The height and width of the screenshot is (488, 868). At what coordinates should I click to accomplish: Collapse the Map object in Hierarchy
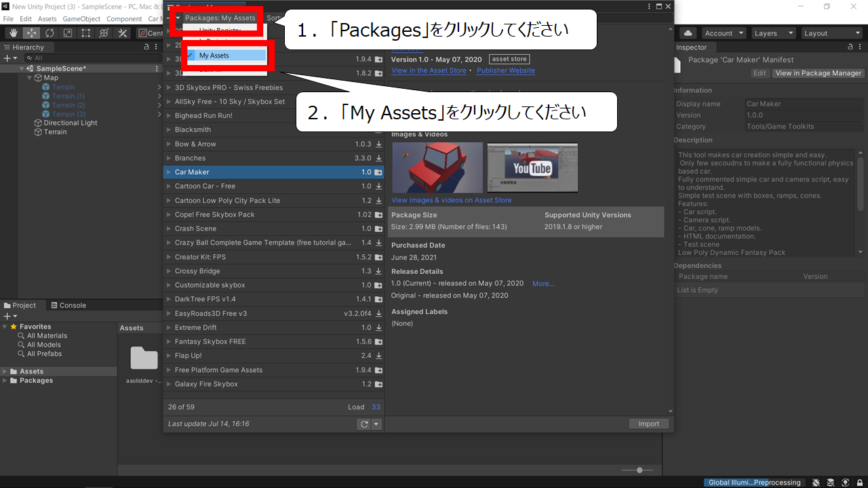point(30,78)
